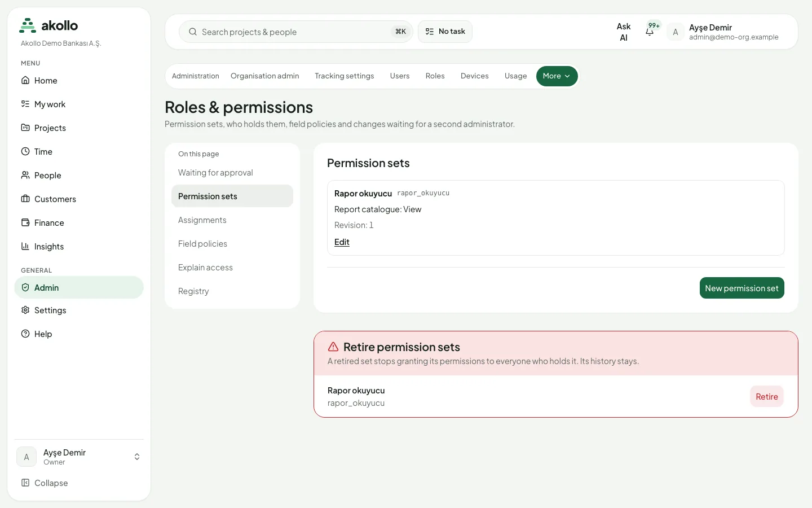
Task: Select Permission sets in page navigation
Action: click(x=232, y=196)
